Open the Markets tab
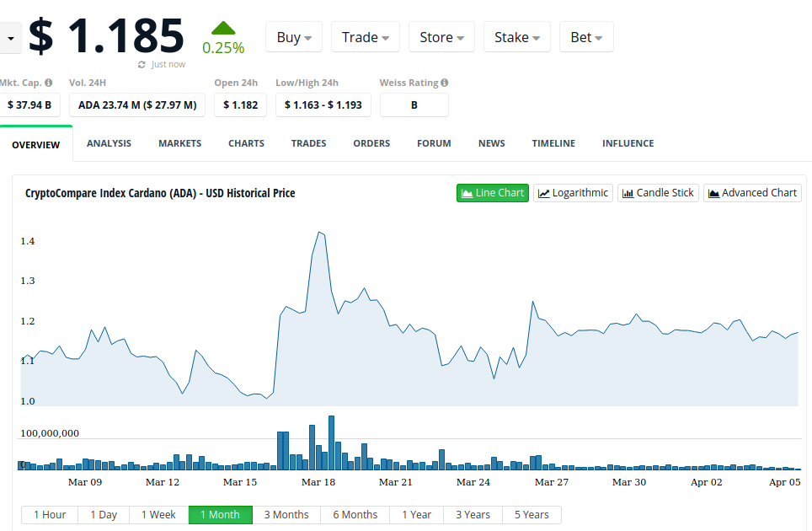This screenshot has width=812, height=531. tap(179, 143)
